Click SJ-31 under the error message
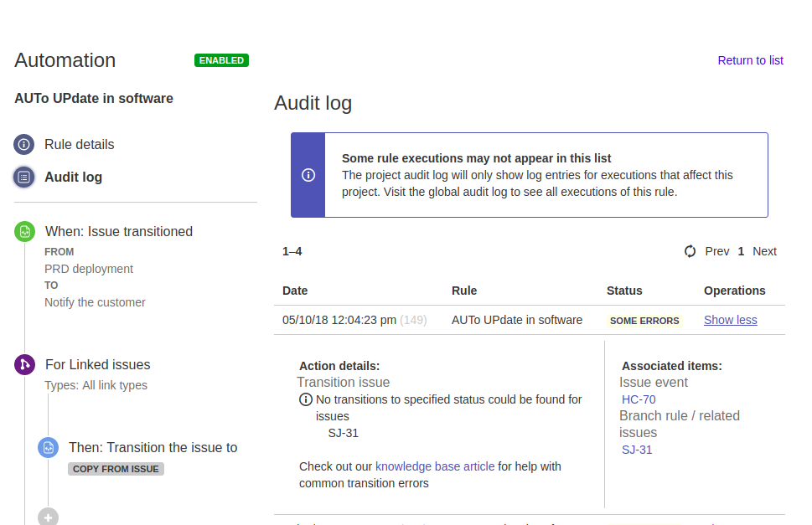The image size is (812, 525). (x=344, y=433)
